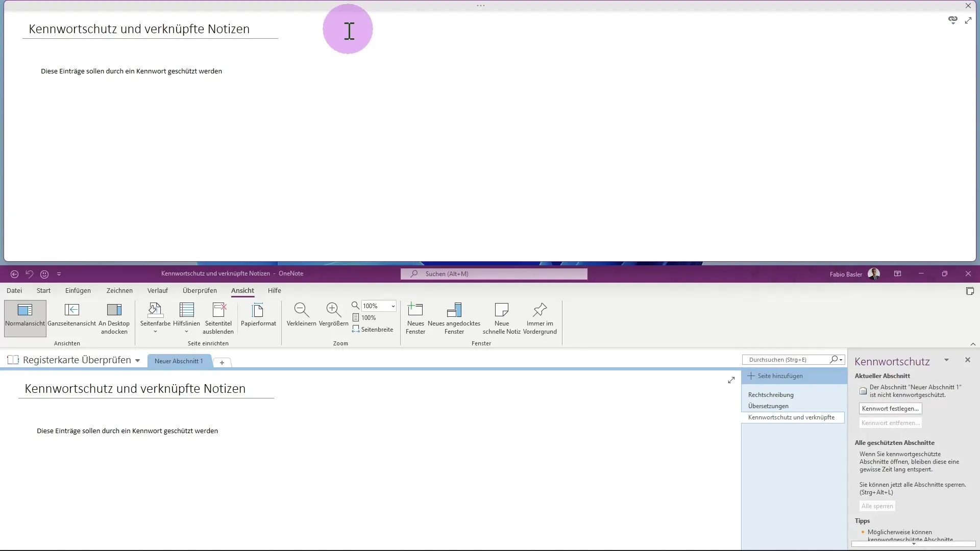This screenshot has width=980, height=551.
Task: Click Seite hinzufügen to add page
Action: pyautogui.click(x=779, y=376)
